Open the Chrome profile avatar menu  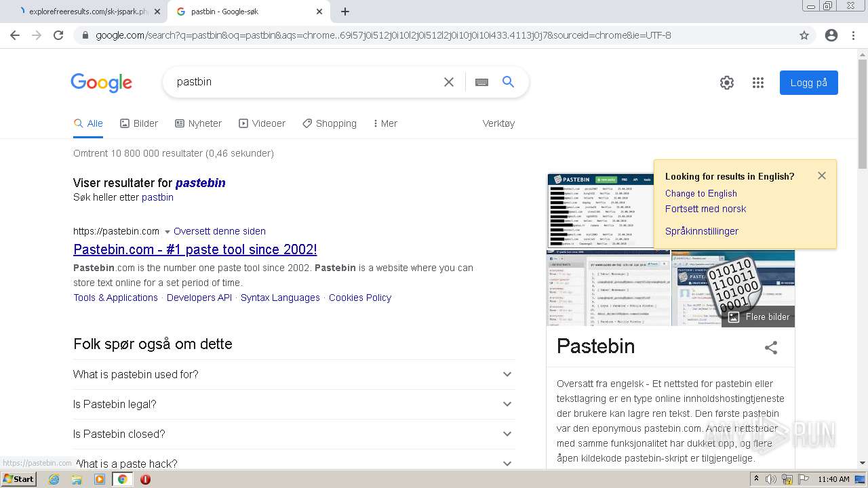point(831,35)
